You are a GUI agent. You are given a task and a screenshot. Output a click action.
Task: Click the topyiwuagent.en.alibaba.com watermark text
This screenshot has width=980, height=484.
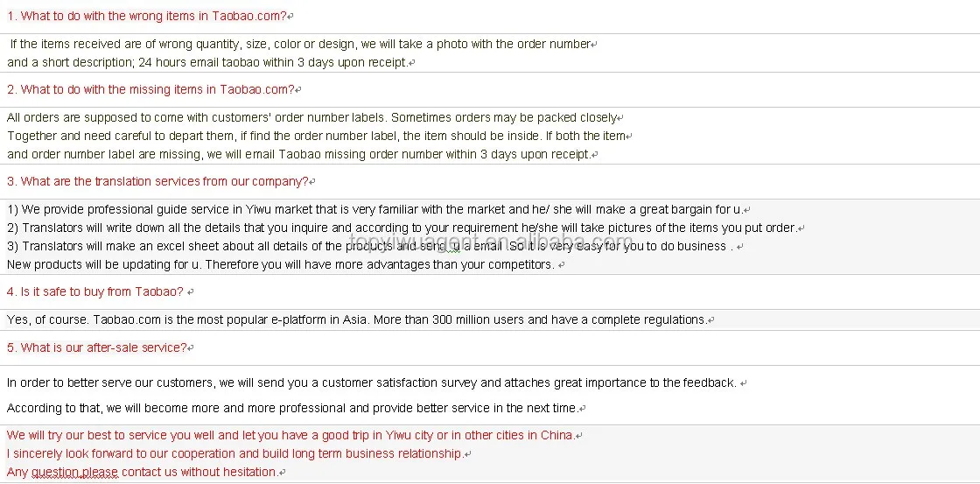[x=491, y=242]
